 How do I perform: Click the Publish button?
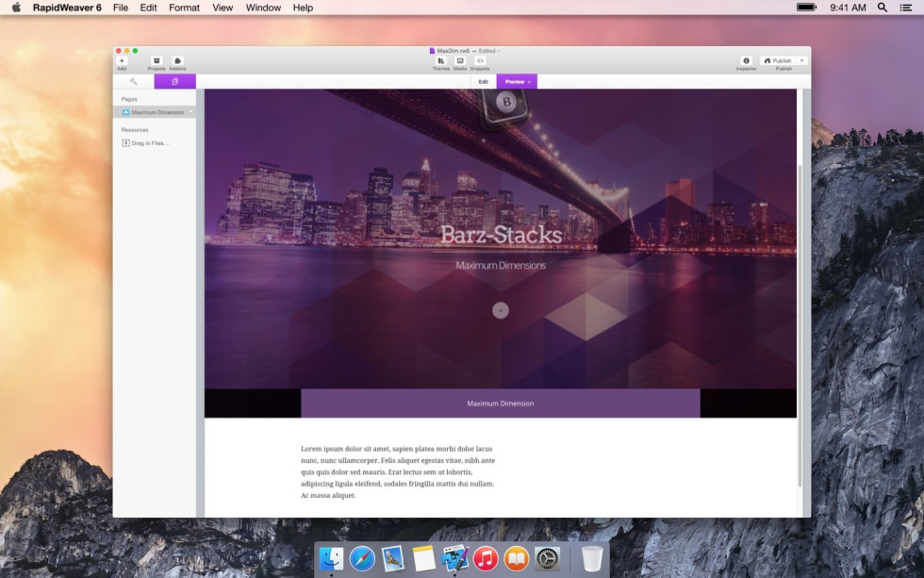(779, 60)
